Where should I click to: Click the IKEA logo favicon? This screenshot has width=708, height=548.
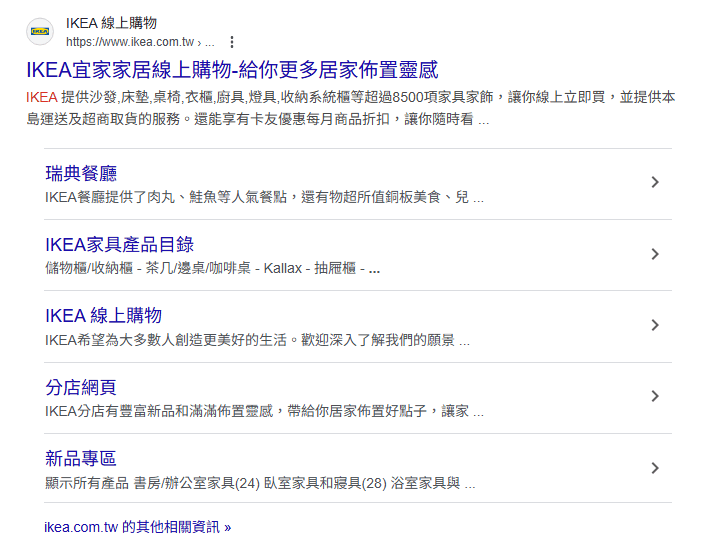[40, 32]
